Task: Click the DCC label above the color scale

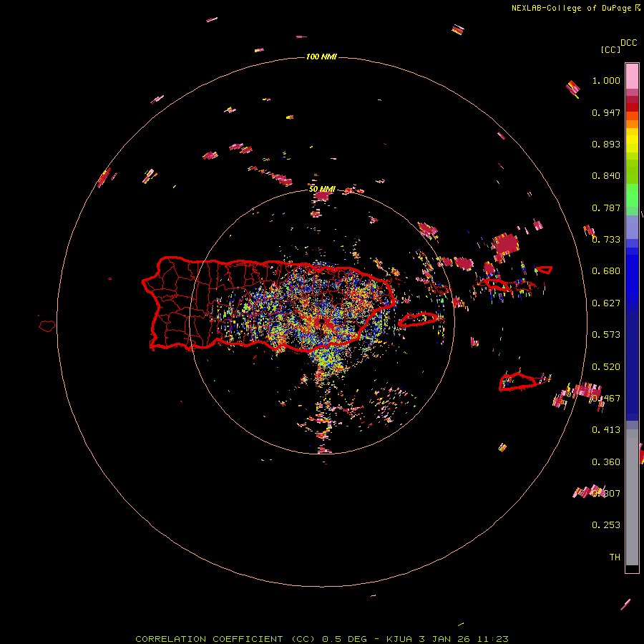Action: pos(629,43)
